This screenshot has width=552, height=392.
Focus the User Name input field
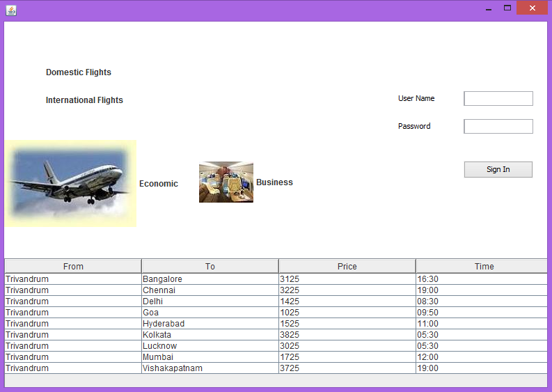click(498, 98)
